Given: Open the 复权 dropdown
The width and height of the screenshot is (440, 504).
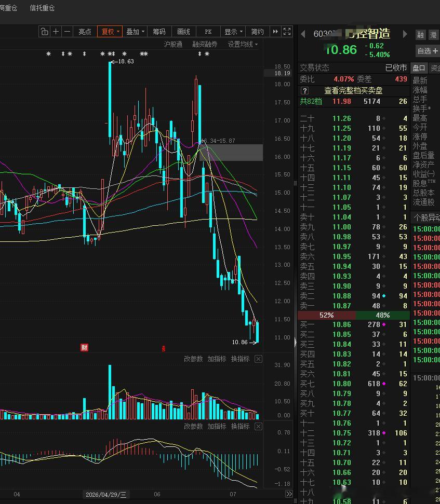Looking at the screenshot, I should click(x=110, y=32).
